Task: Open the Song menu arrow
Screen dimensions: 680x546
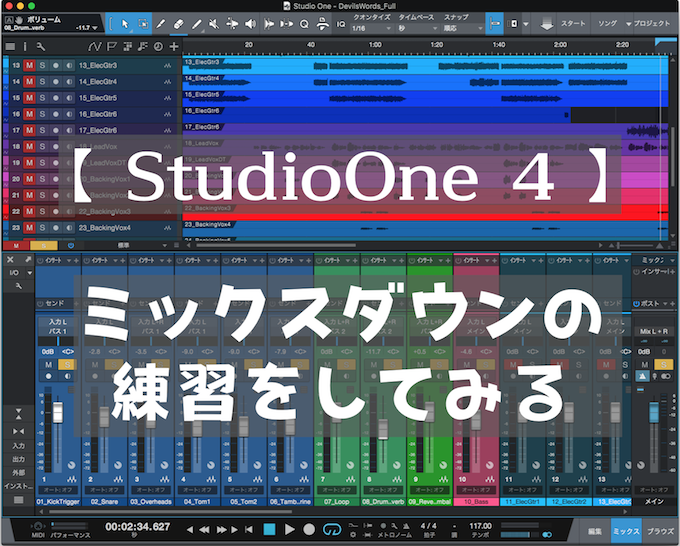Action: point(628,24)
